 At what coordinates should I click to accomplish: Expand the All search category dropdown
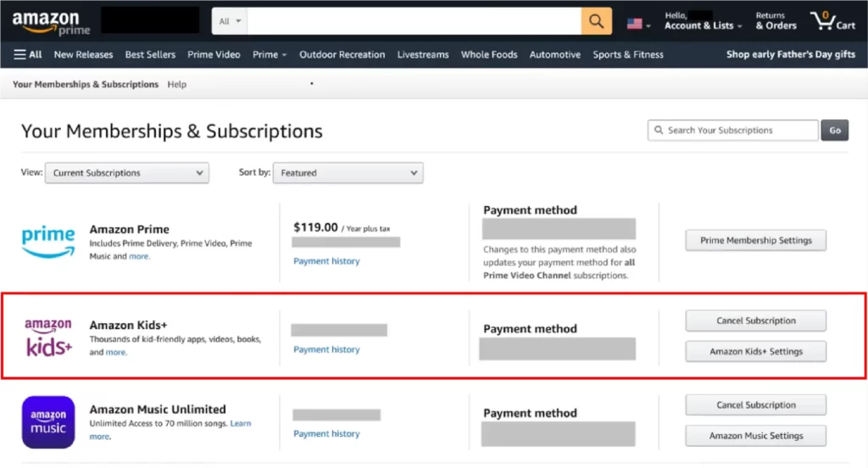pos(230,21)
